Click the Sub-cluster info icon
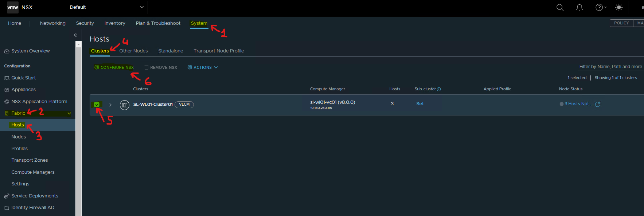The height and width of the screenshot is (216, 644). pos(439,89)
